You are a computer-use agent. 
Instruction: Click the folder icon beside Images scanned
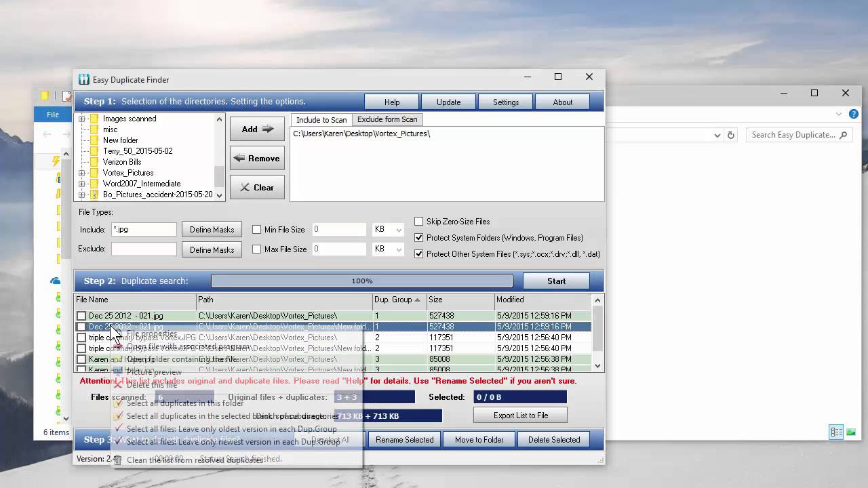pos(94,119)
